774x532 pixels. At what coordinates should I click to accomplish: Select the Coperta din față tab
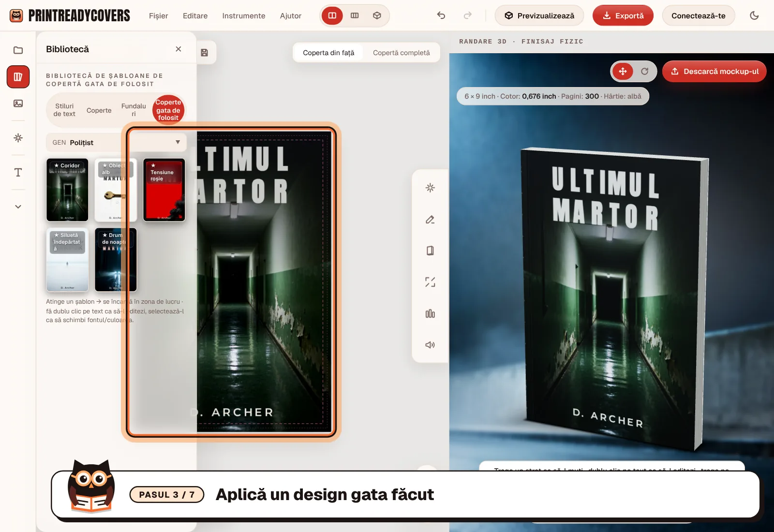[x=328, y=53]
